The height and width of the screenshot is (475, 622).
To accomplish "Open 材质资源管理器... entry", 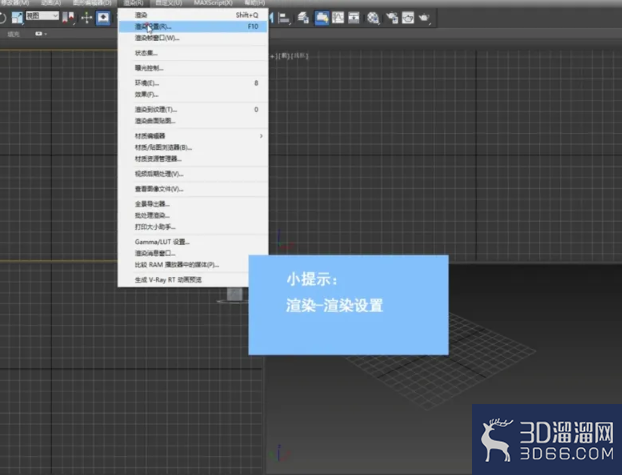I will 193,159.
